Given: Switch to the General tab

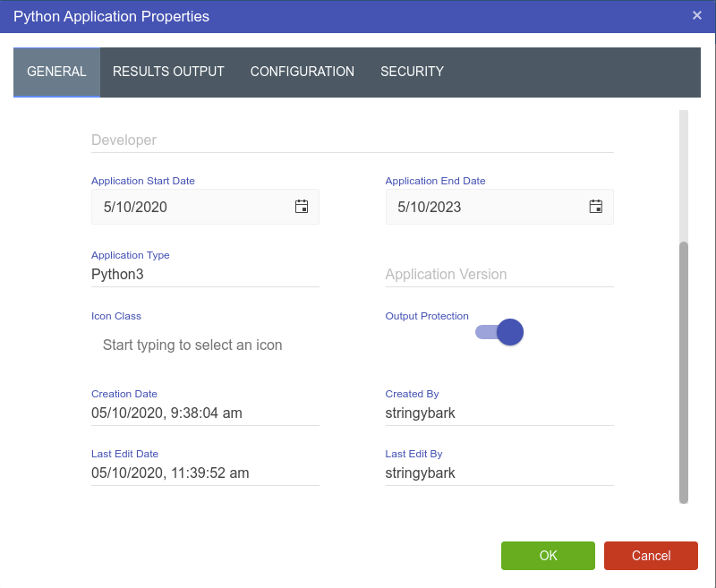Looking at the screenshot, I should point(56,72).
